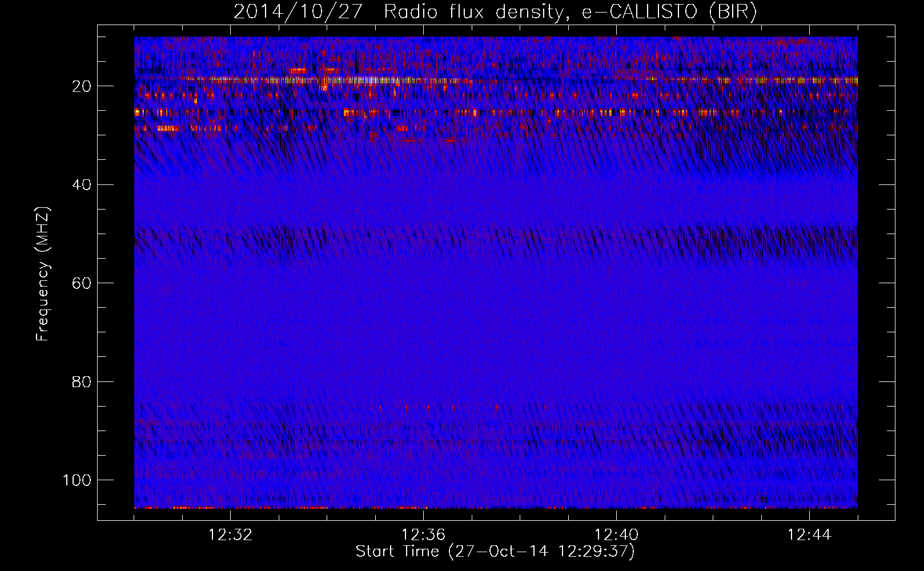Click the 'Start Time (27-Oct-14 12:29:37)' label
The height and width of the screenshot is (571, 924).
point(495,552)
